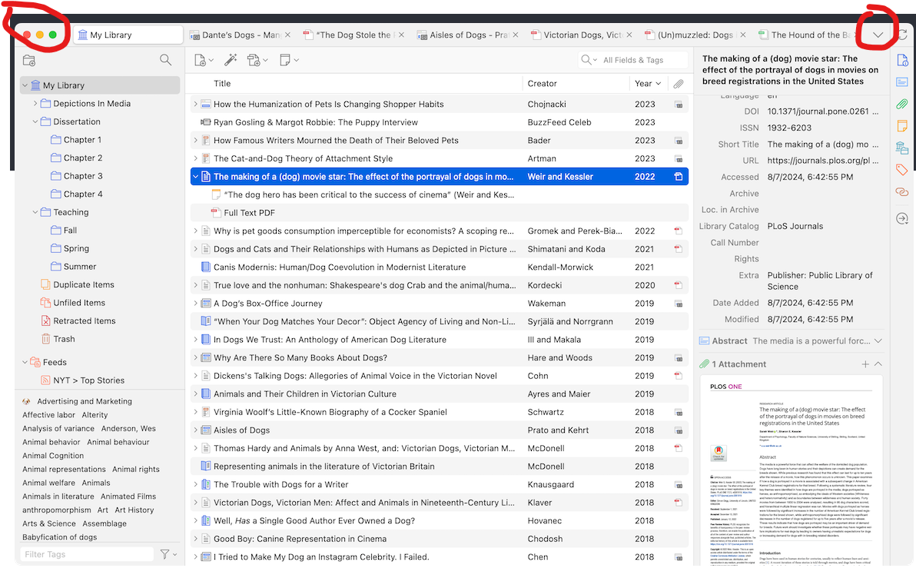This screenshot has height=588, width=916.
Task: Click the DOI field value
Action: coord(822,111)
